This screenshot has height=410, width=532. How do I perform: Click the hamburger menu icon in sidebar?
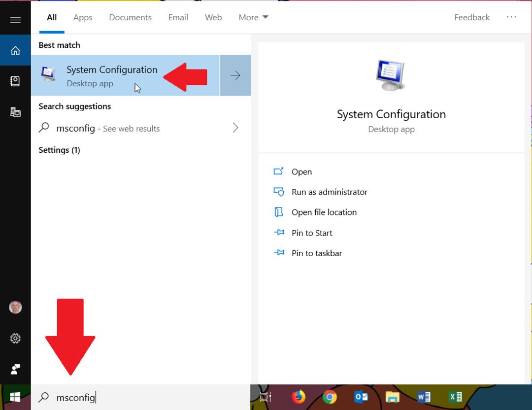coord(15,20)
